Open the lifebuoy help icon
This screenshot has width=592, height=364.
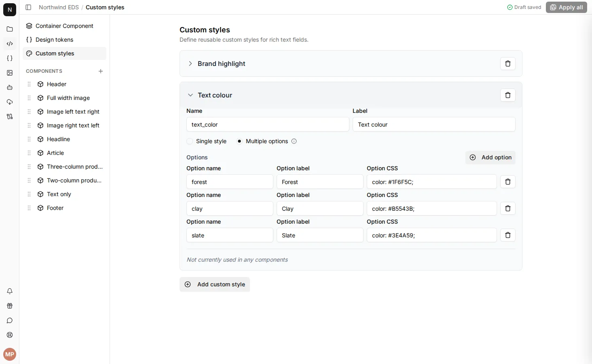[x=10, y=335]
